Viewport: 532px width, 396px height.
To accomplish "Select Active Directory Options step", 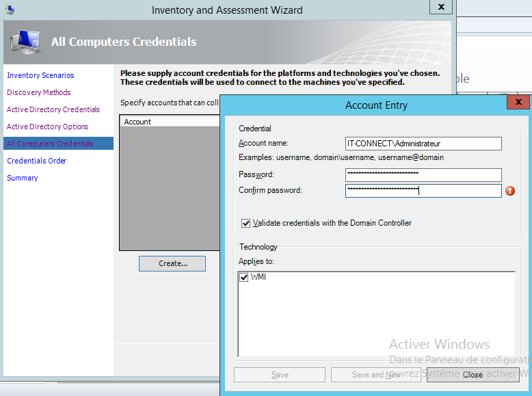I will pyautogui.click(x=47, y=127).
